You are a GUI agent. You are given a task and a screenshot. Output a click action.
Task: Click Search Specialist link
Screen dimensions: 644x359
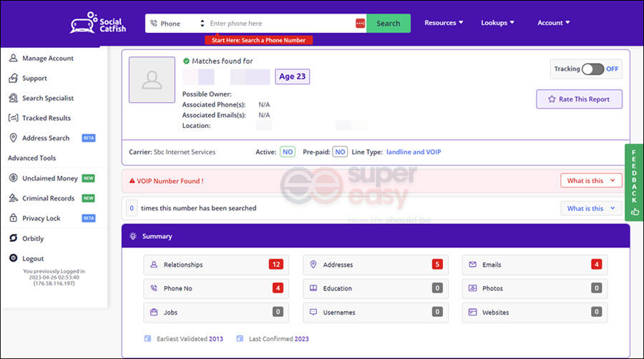(x=48, y=98)
